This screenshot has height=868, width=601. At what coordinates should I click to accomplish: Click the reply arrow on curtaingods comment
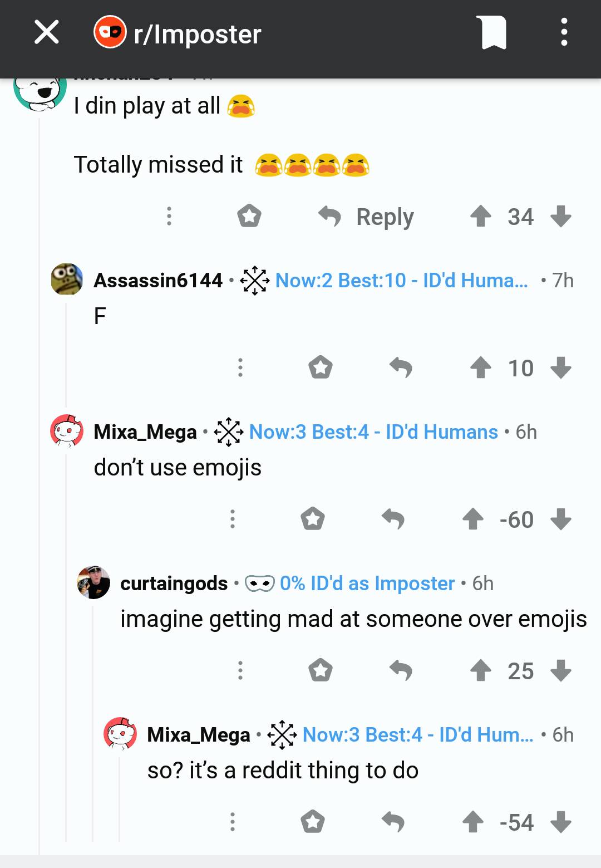click(401, 670)
